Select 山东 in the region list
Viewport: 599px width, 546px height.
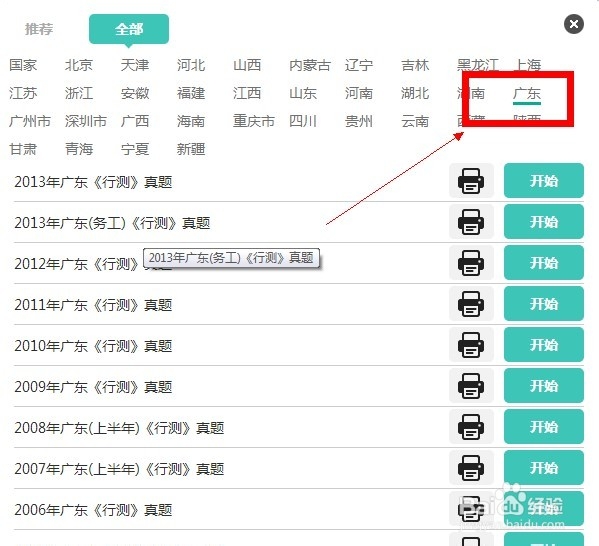(303, 93)
